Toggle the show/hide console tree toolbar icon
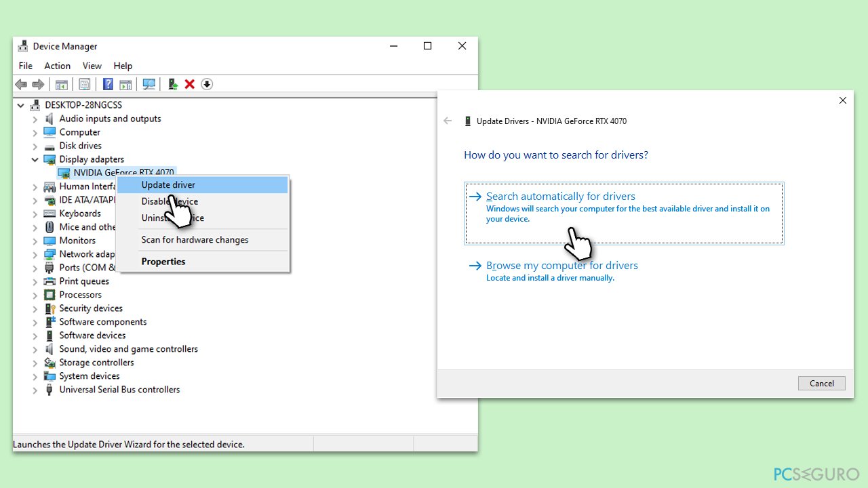 [x=61, y=84]
